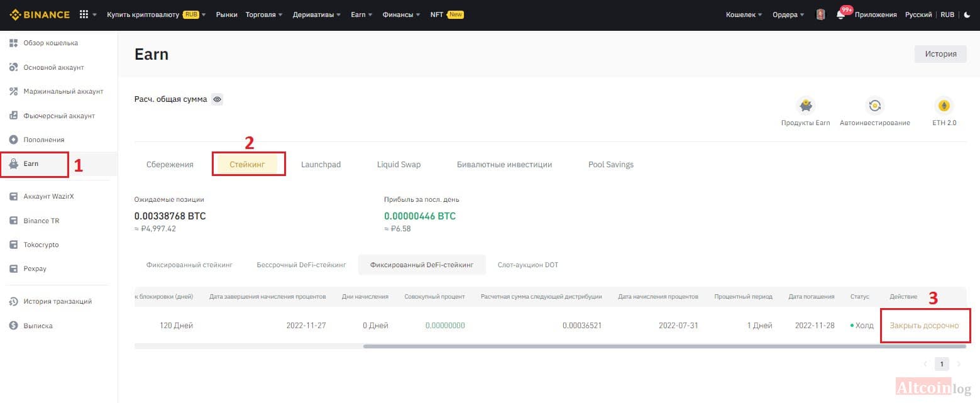The image size is (980, 403).
Task: Open Приложения link in header
Action: pyautogui.click(x=876, y=14)
